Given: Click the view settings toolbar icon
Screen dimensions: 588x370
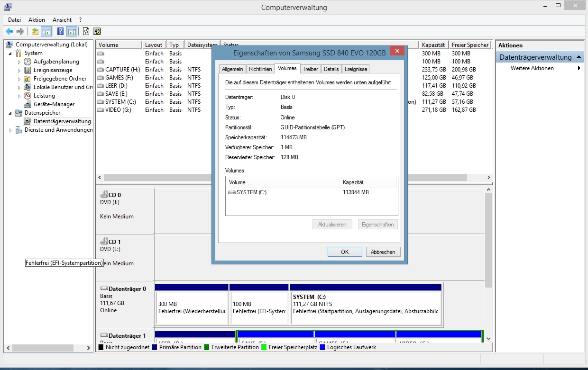Looking at the screenshot, I should pos(97,32).
